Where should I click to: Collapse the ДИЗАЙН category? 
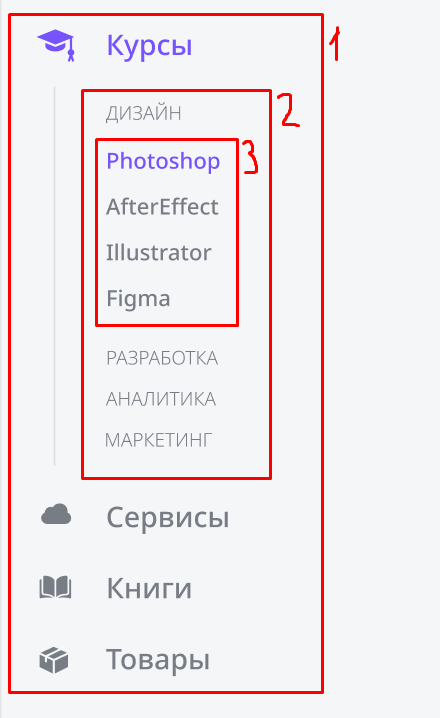143,114
